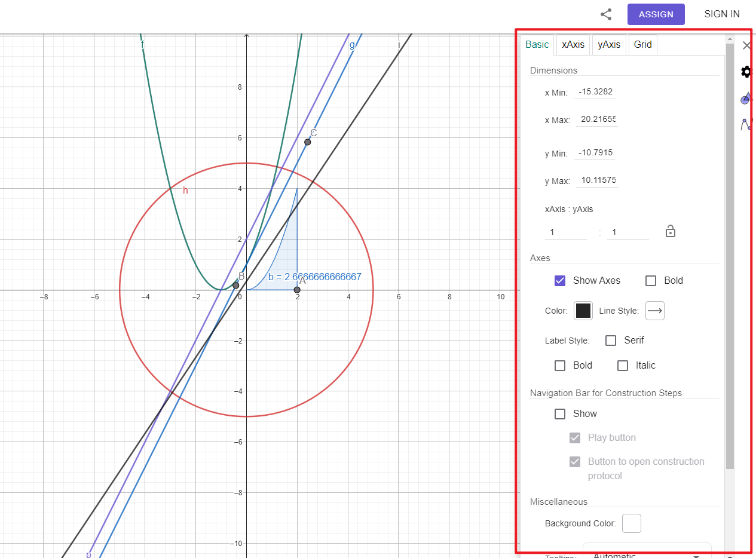The image size is (756, 558).
Task: Click the blue line label g
Action: [352, 45]
